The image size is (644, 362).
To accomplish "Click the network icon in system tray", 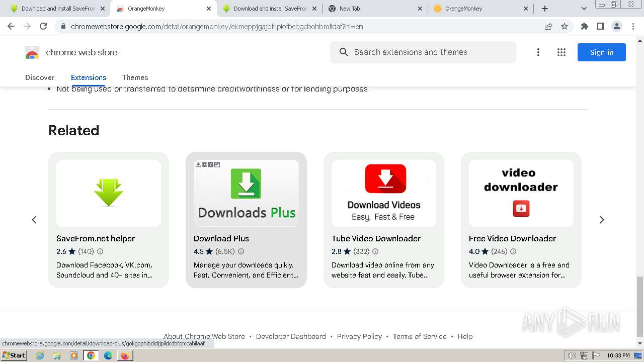I will (584, 355).
